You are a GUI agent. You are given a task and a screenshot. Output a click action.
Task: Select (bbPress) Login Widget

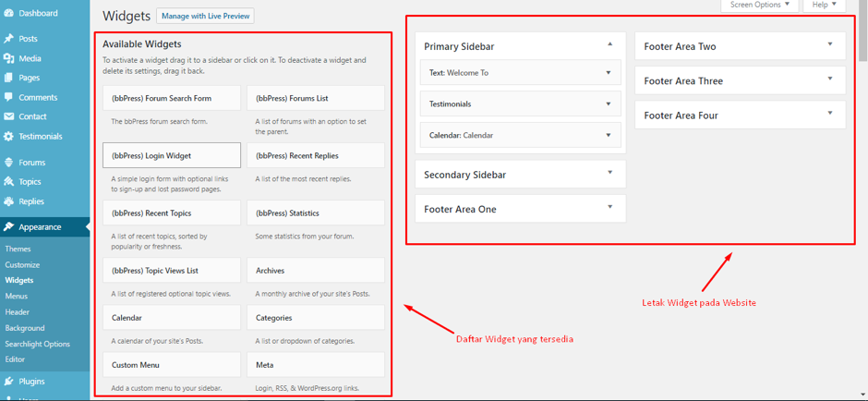pos(172,155)
